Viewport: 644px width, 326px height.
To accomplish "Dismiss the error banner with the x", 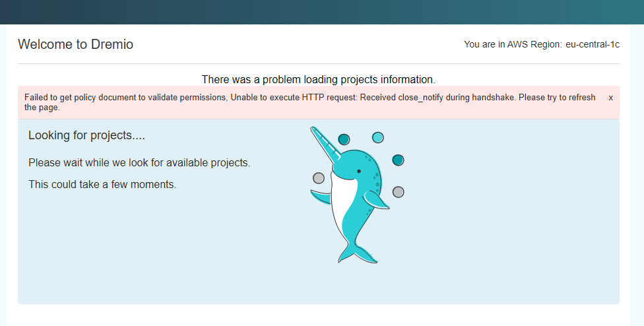I will [x=611, y=98].
